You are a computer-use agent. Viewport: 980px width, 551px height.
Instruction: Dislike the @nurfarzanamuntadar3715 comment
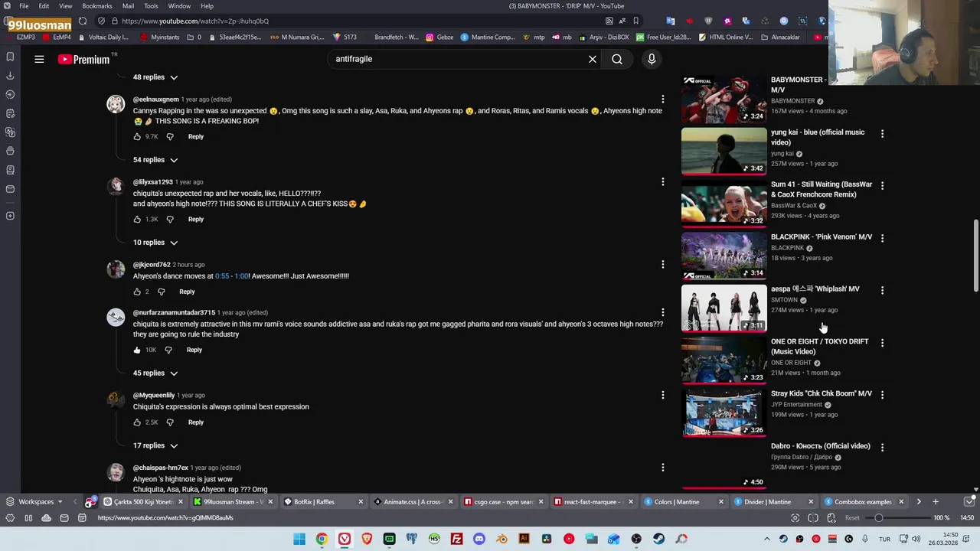[168, 350]
